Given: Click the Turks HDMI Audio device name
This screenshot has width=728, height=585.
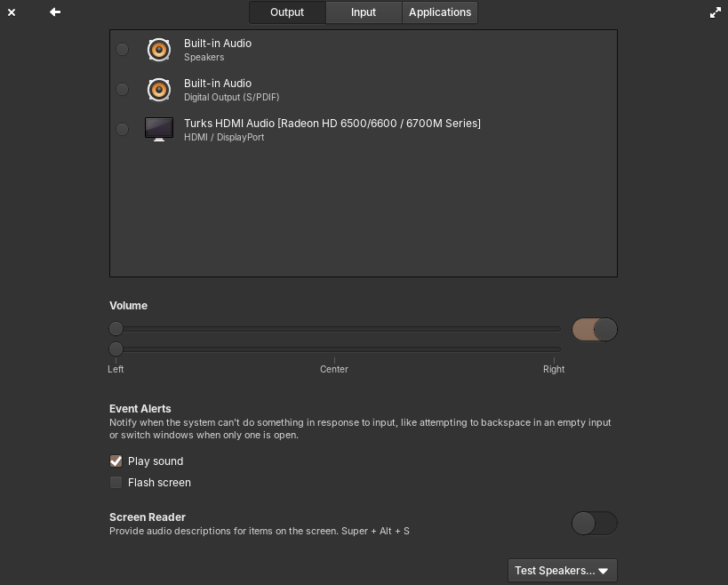Looking at the screenshot, I should [x=332, y=123].
